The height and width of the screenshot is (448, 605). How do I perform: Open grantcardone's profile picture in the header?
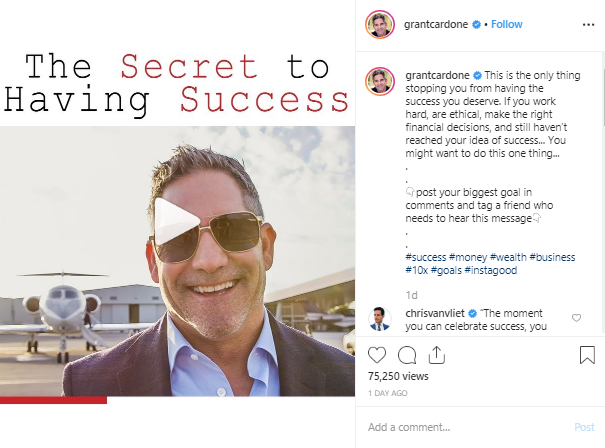coord(380,25)
